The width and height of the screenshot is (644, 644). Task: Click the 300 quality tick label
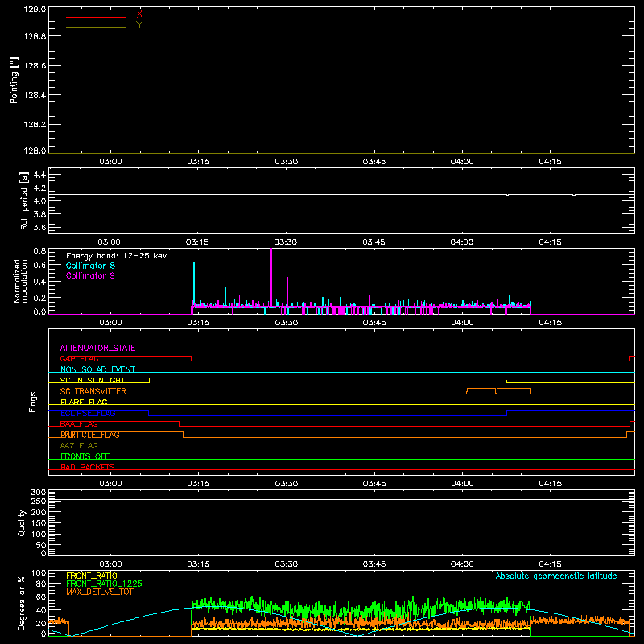[38, 492]
